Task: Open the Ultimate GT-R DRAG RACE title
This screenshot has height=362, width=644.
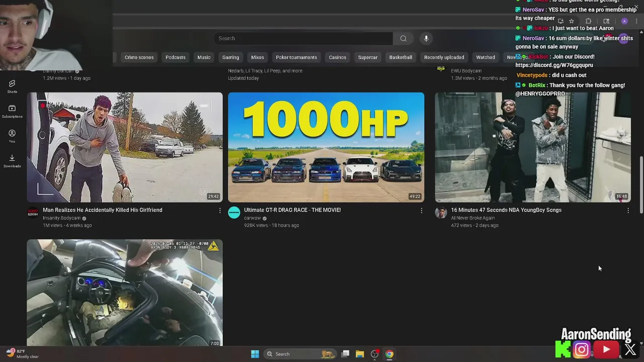Action: pos(292,210)
